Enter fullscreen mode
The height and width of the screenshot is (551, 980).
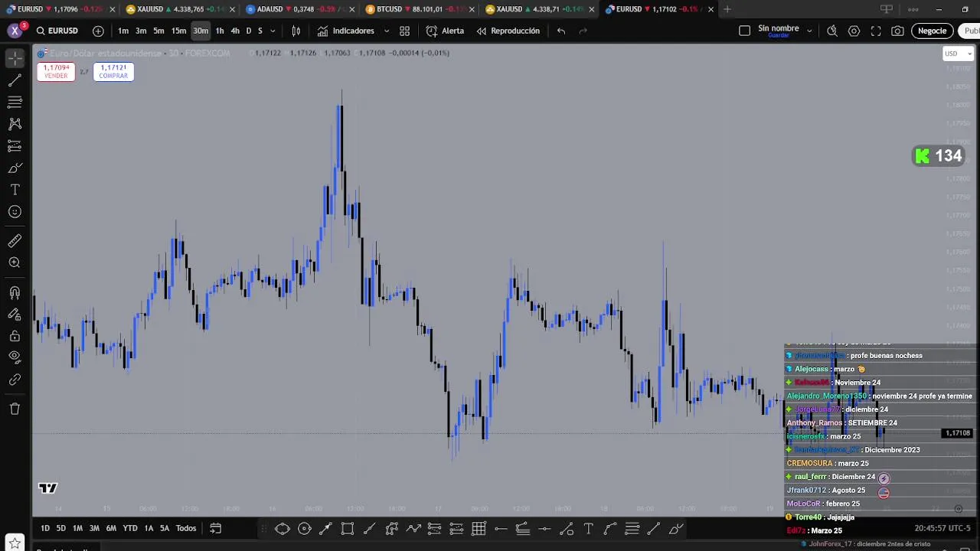(876, 31)
